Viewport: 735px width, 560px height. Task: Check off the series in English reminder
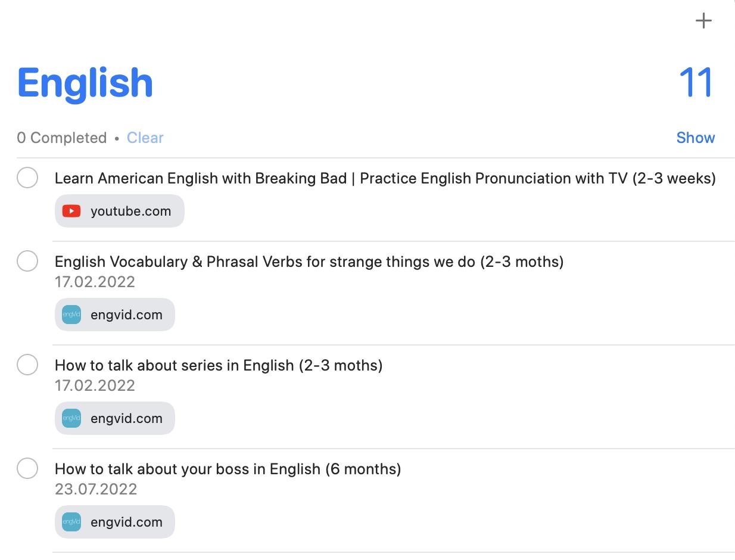pos(27,365)
